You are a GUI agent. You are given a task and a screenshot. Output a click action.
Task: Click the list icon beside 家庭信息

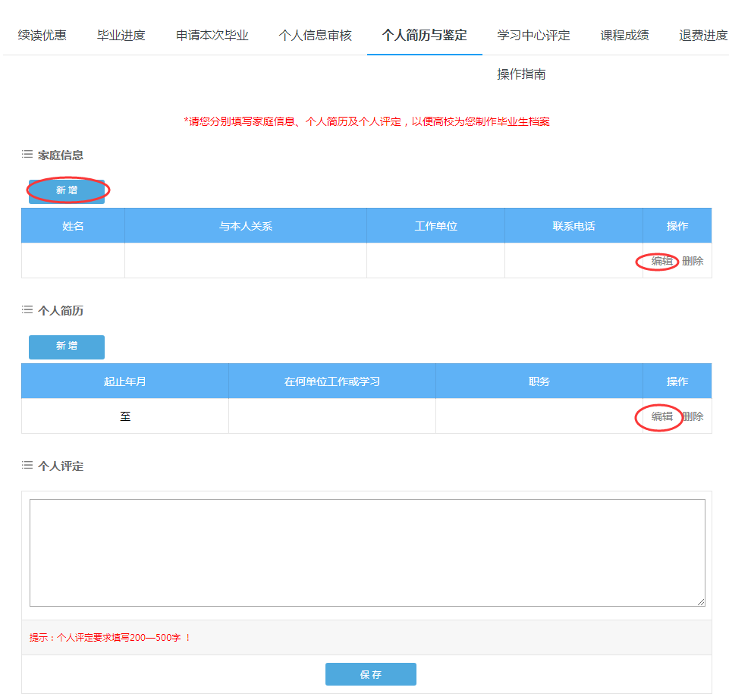coord(27,155)
